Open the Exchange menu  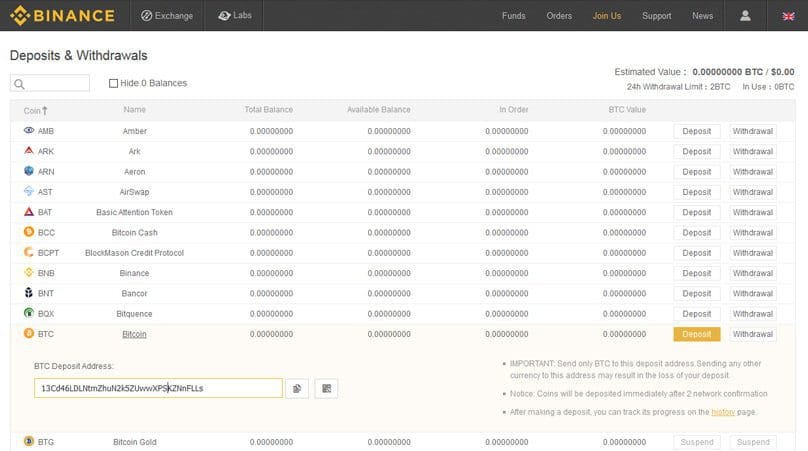168,16
